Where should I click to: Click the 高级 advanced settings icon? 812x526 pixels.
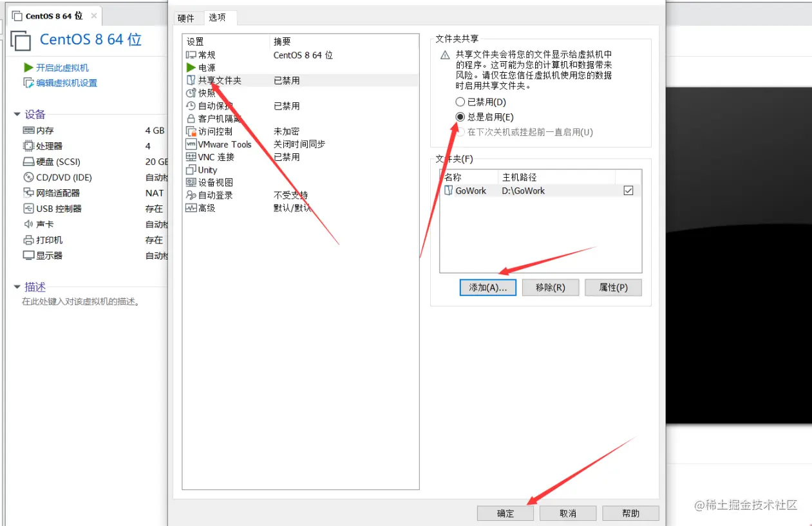[x=191, y=208]
